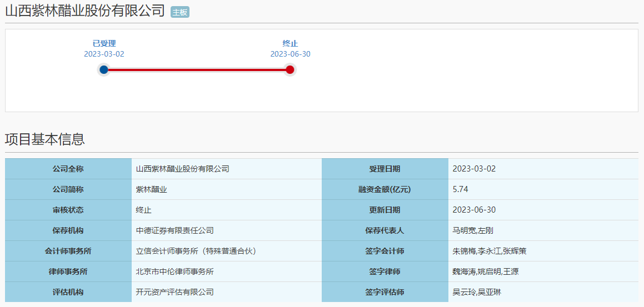The image size is (644, 307).
Task: Click 北京市中伦律师事务所 value
Action: [174, 271]
